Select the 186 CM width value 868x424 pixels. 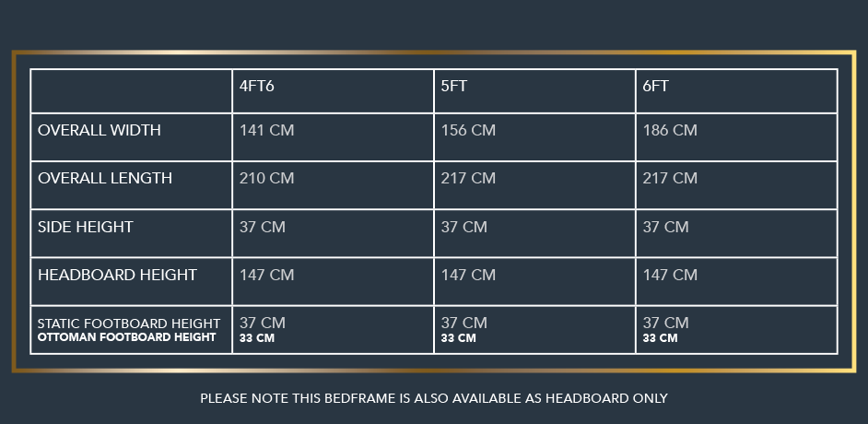pyautogui.click(x=670, y=130)
